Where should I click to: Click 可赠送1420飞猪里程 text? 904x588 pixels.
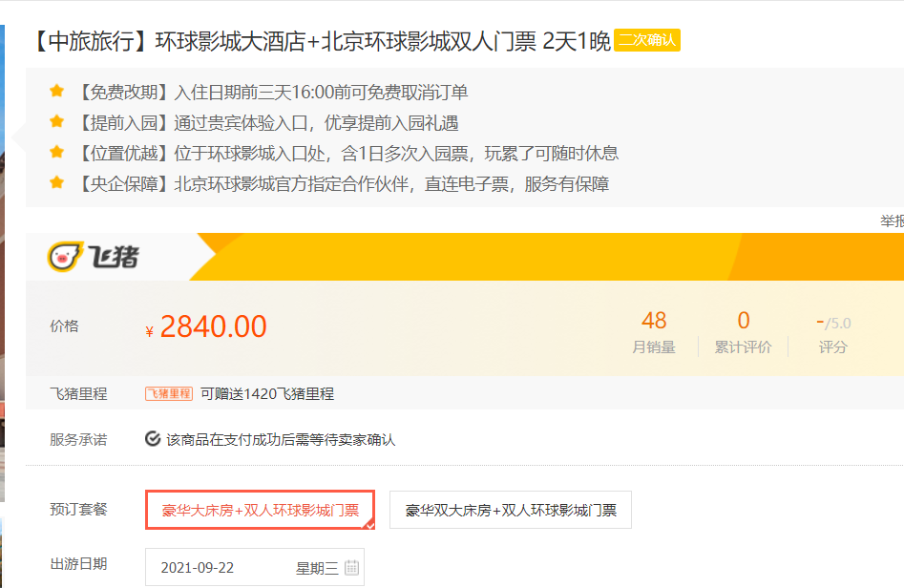coord(267,393)
